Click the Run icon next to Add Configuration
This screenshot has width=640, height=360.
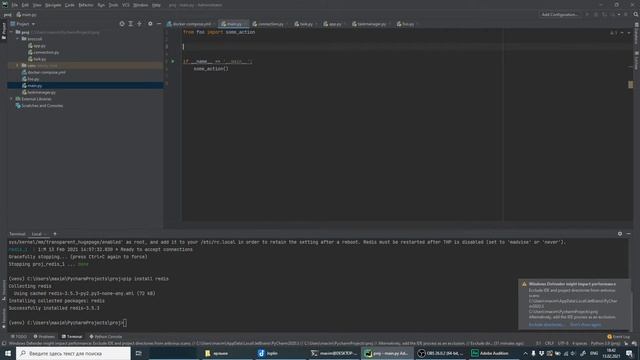click(x=587, y=14)
